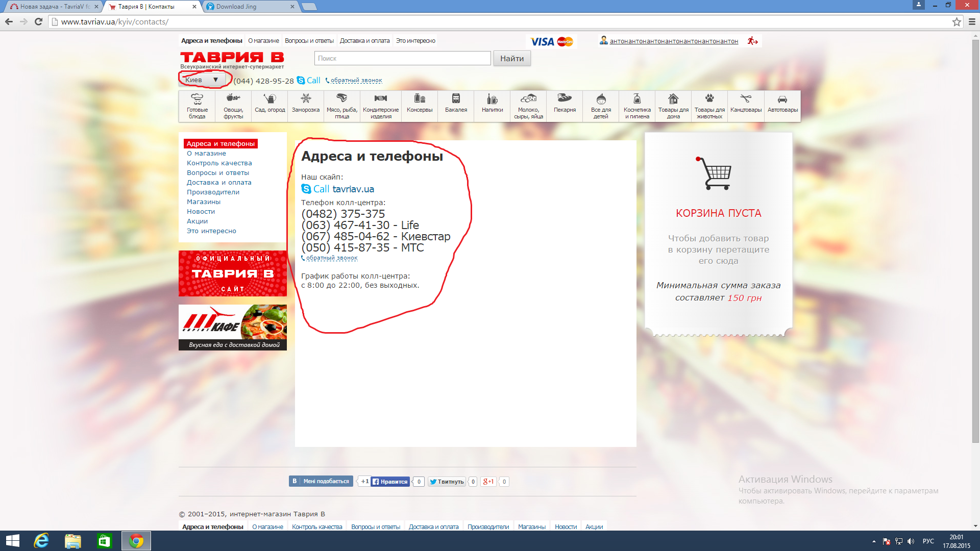Click Контроль качества sidebar link
The width and height of the screenshot is (980, 551).
(x=219, y=163)
